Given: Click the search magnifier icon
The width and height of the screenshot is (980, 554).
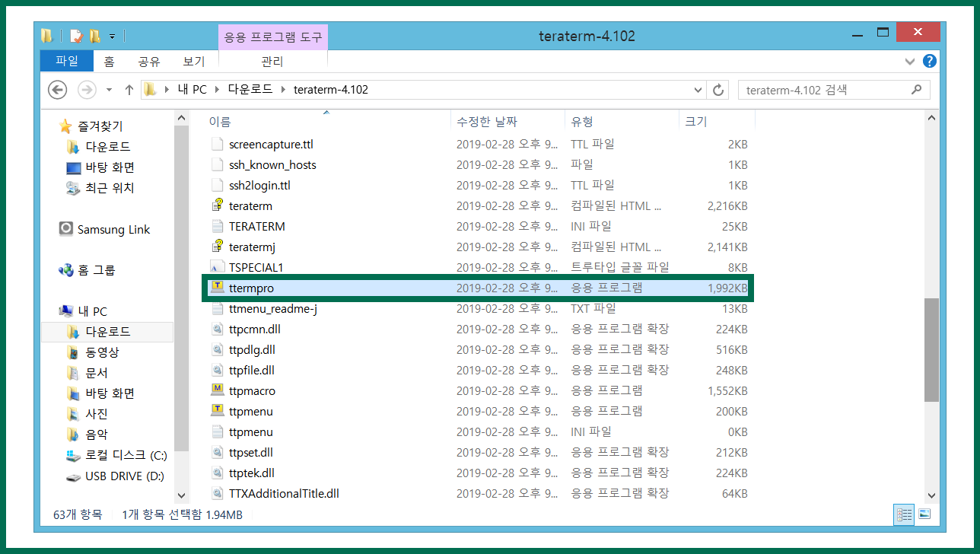Looking at the screenshot, I should [917, 90].
